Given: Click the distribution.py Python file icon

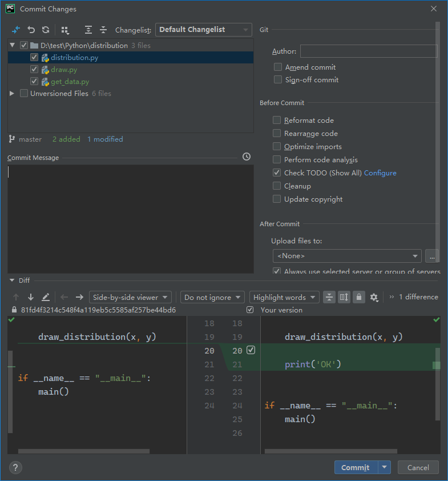Looking at the screenshot, I should (x=45, y=58).
